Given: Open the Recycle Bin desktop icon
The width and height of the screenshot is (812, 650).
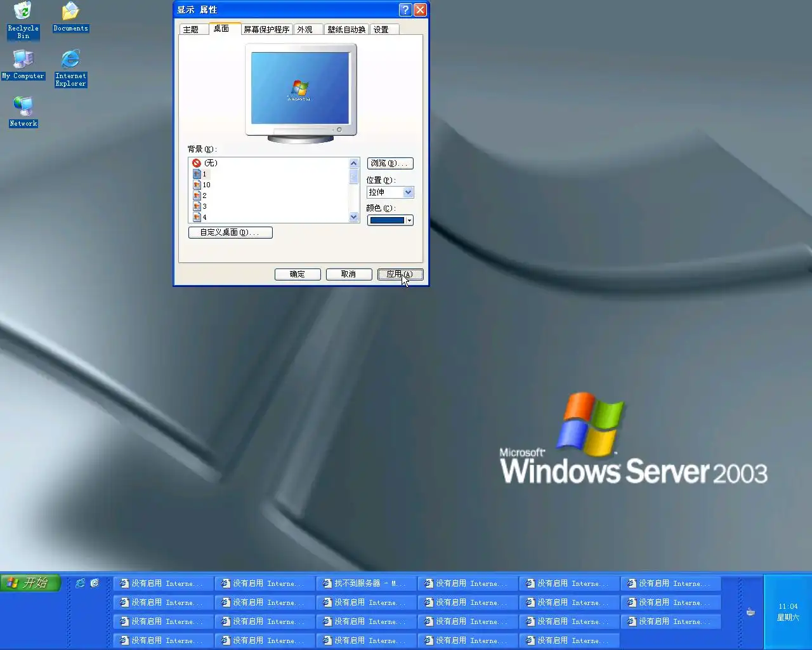Looking at the screenshot, I should 23,20.
